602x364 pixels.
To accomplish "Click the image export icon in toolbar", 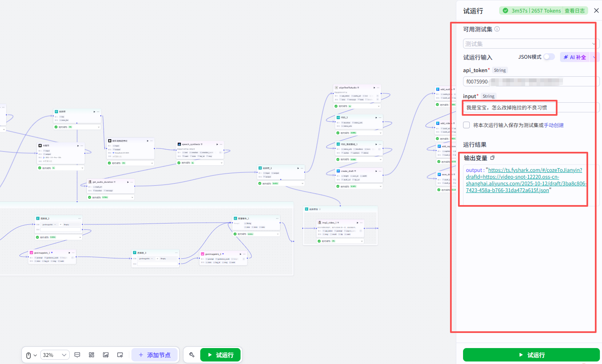I will pyautogui.click(x=106, y=355).
